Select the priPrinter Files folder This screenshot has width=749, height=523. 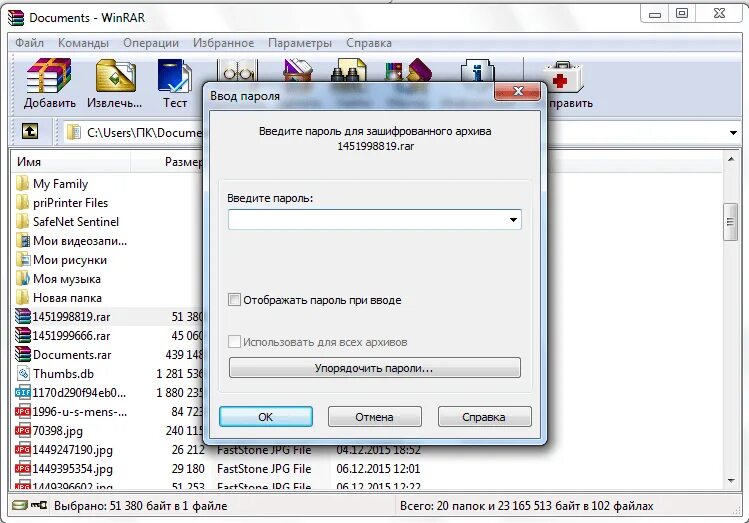(62, 203)
